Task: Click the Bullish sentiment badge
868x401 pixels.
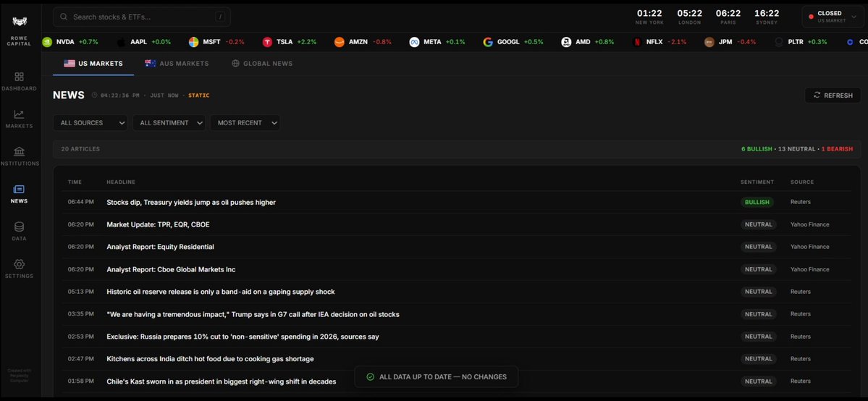Action: coord(757,202)
